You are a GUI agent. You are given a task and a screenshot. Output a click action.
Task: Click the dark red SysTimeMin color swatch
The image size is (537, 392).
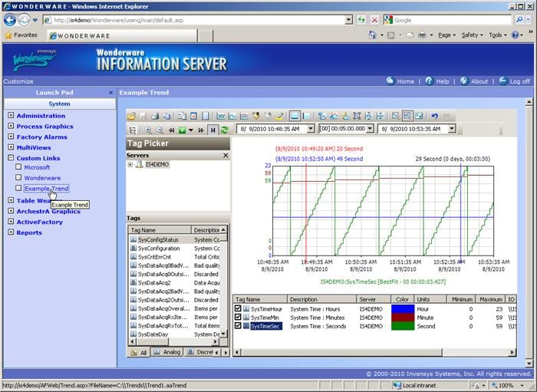tap(403, 317)
